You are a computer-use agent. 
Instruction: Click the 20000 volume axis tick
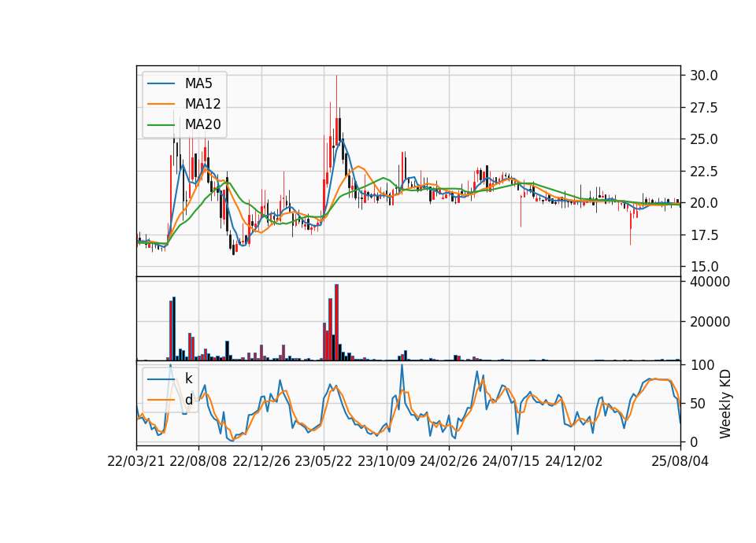[x=710, y=322]
